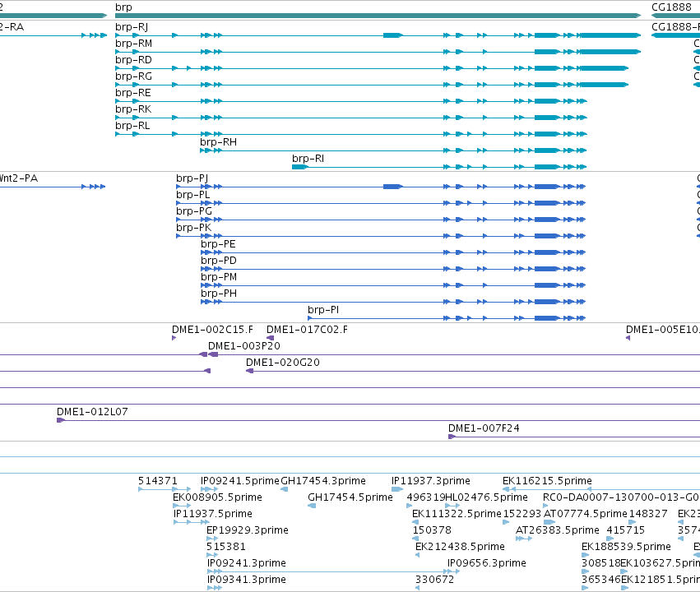Select EST IP11937.3prime
700x592 pixels.
pyautogui.click(x=431, y=481)
